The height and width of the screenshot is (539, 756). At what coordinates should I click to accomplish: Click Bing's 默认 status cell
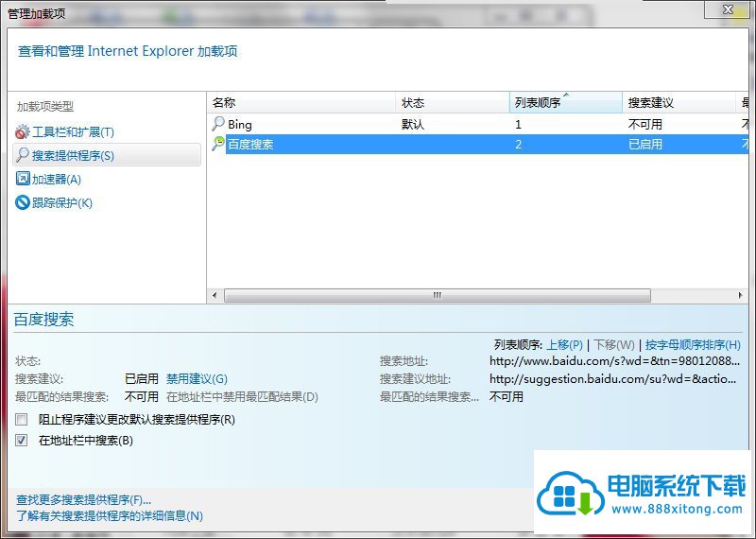pos(413,125)
